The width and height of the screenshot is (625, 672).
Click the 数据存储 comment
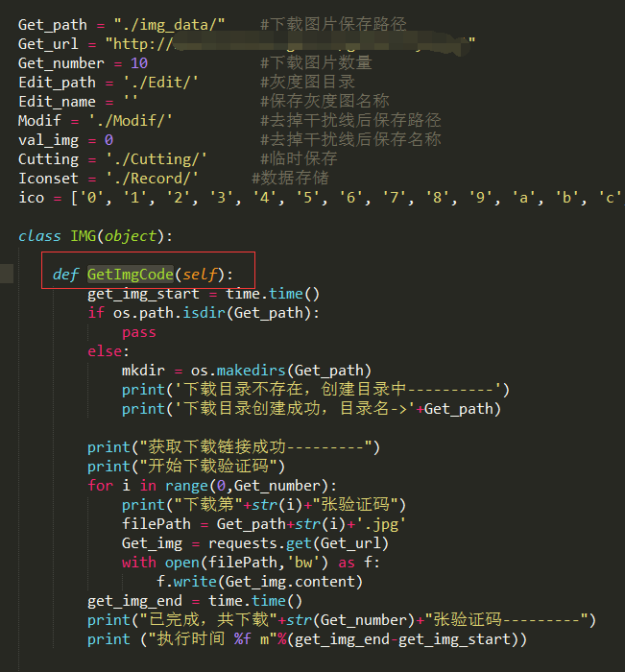coord(291,179)
